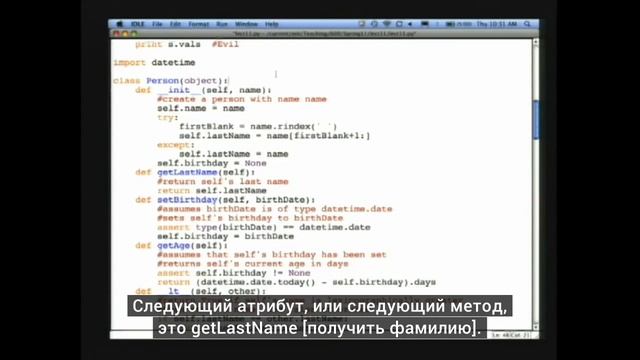Open the Run menu

click(x=222, y=24)
